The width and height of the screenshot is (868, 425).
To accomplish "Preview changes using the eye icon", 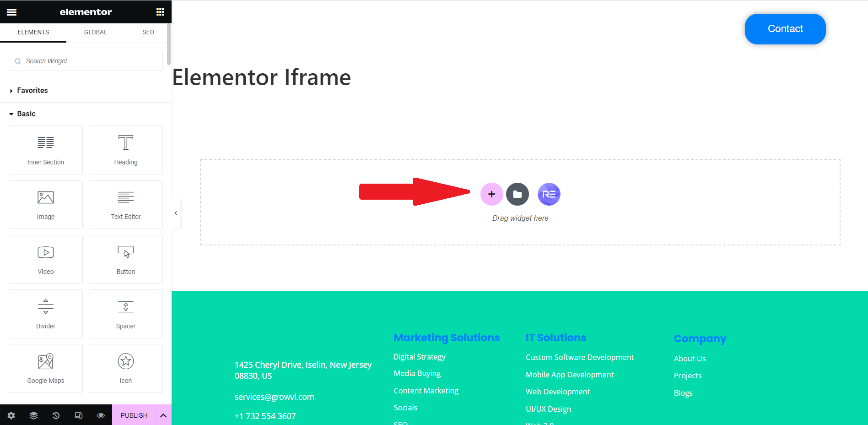I will [x=101, y=415].
